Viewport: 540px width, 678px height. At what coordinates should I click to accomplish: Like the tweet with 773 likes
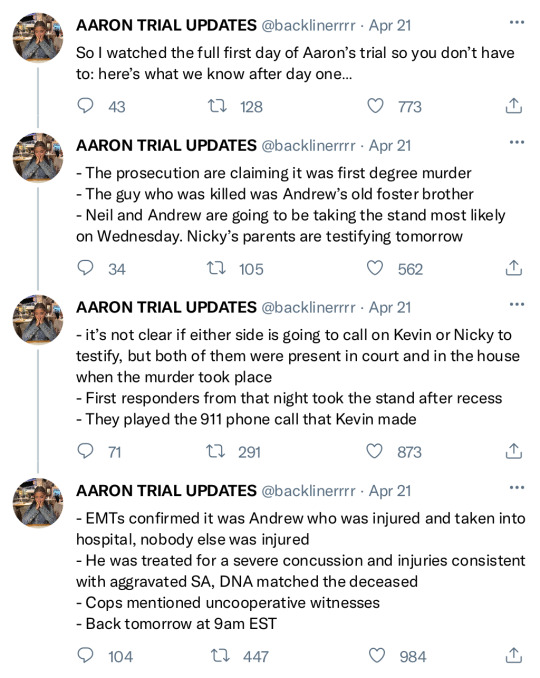click(375, 106)
